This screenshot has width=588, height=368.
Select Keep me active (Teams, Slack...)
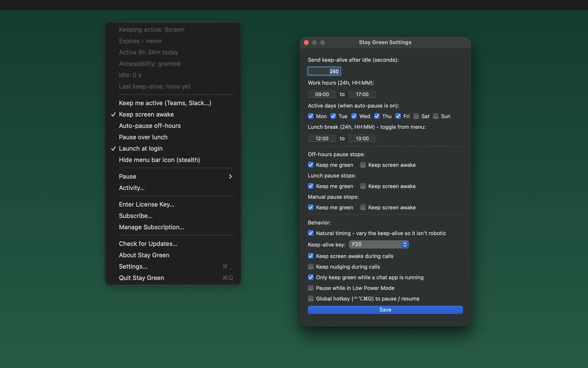[173, 103]
